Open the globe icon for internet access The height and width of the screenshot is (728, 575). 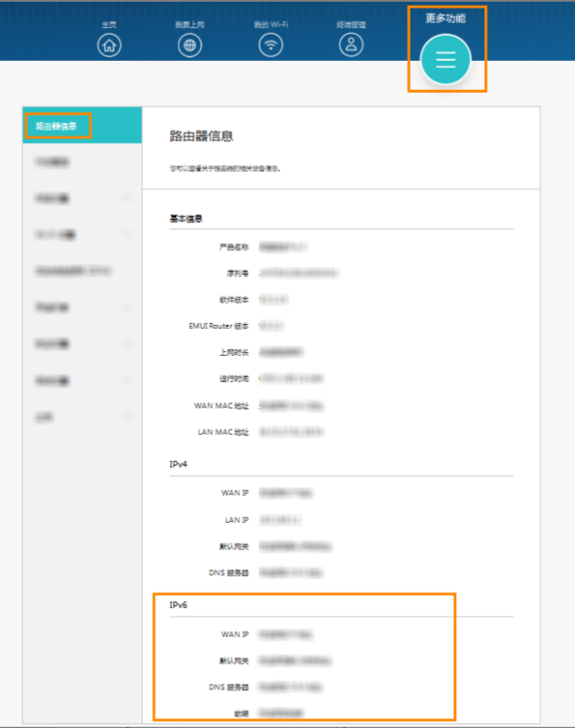click(x=190, y=44)
